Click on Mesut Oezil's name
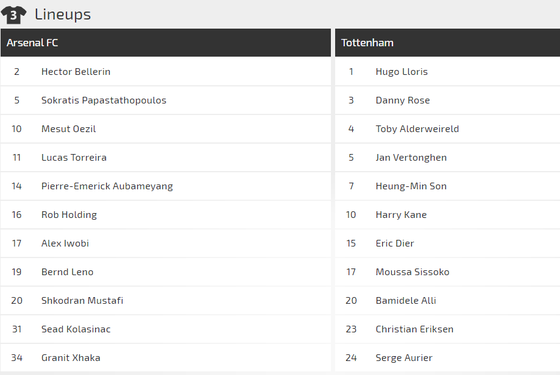 69,129
